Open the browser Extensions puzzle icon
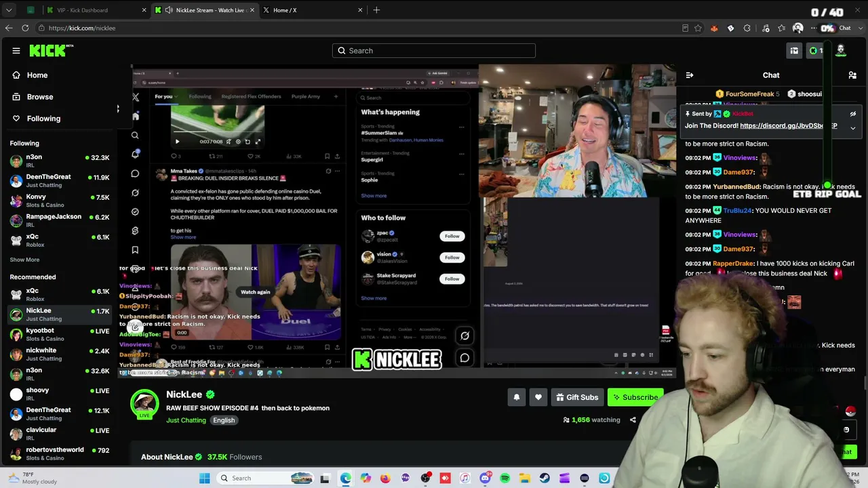The image size is (868, 488). tap(747, 28)
